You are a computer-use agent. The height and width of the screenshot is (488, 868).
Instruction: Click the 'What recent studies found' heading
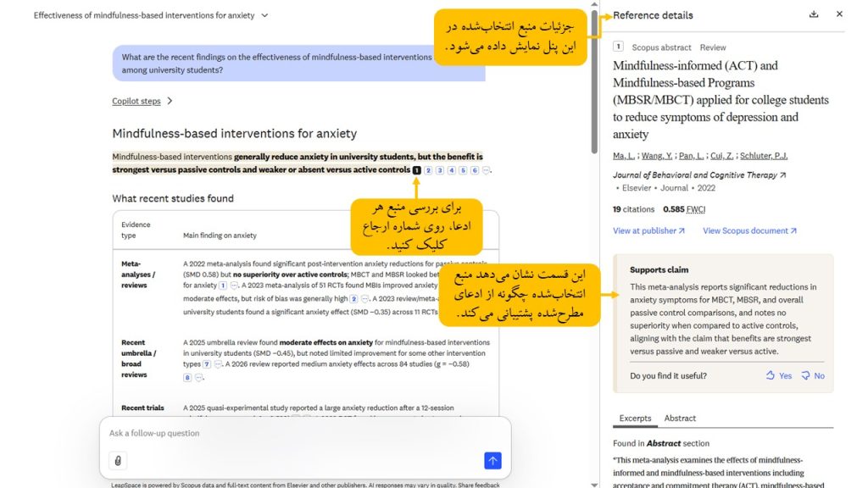point(173,198)
